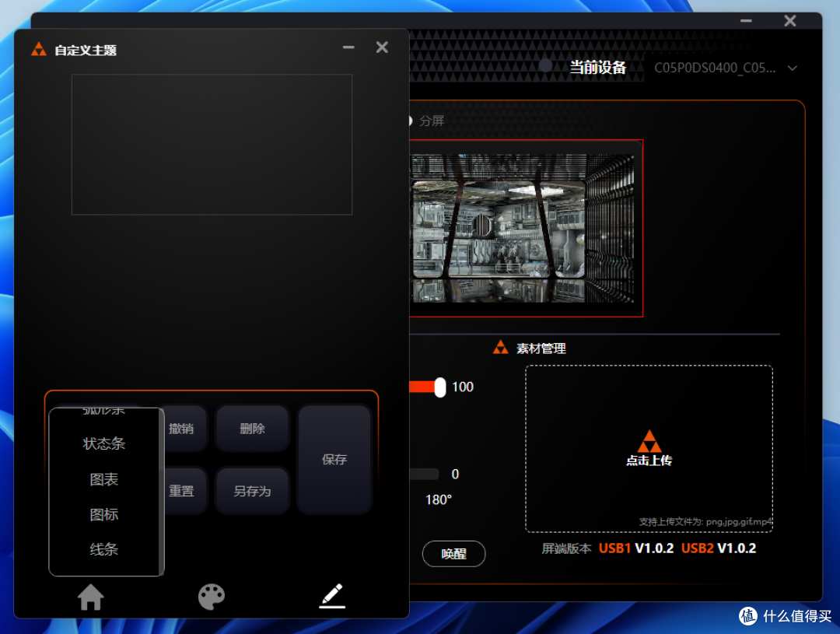
Task: Minimize the 自定义主题 window
Action: click(x=348, y=47)
